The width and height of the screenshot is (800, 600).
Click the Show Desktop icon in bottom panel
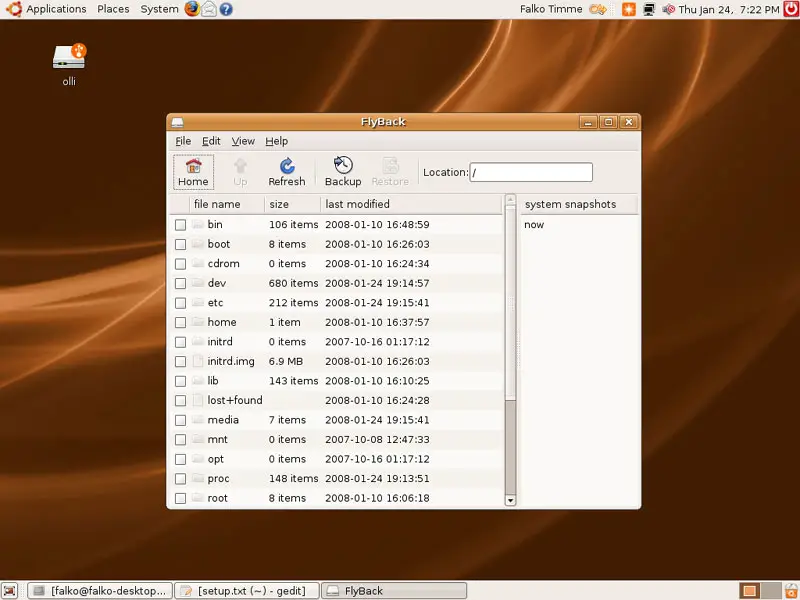[10, 591]
